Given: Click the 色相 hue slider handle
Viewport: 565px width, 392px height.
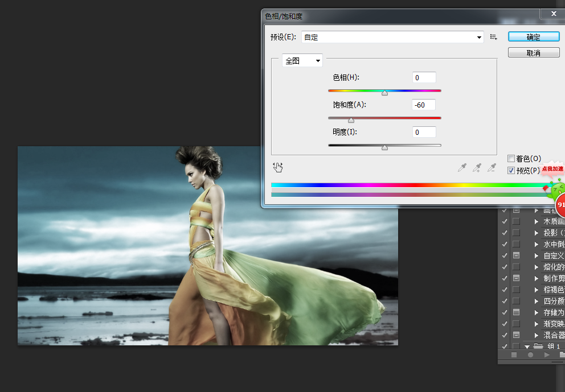Looking at the screenshot, I should [x=385, y=93].
